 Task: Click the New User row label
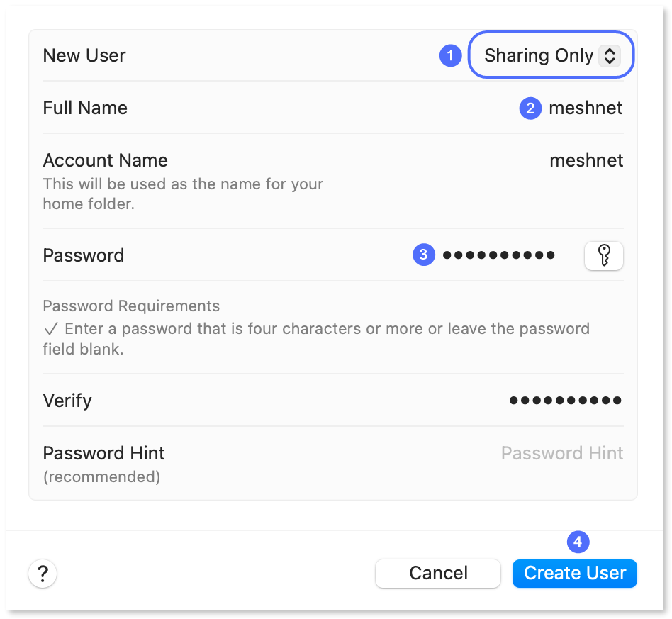pyautogui.click(x=84, y=55)
